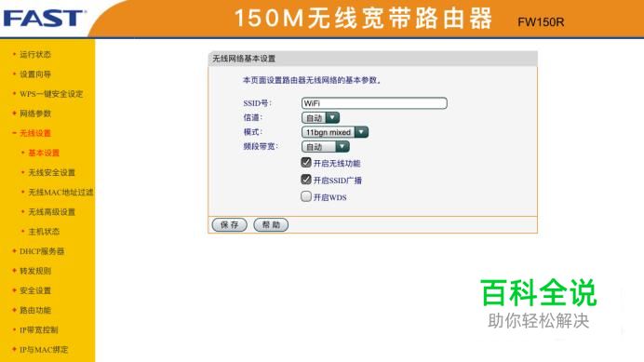Image resolution: width=644 pixels, height=362 pixels.
Task: Open 运行状态 in sidebar
Action: [35, 54]
